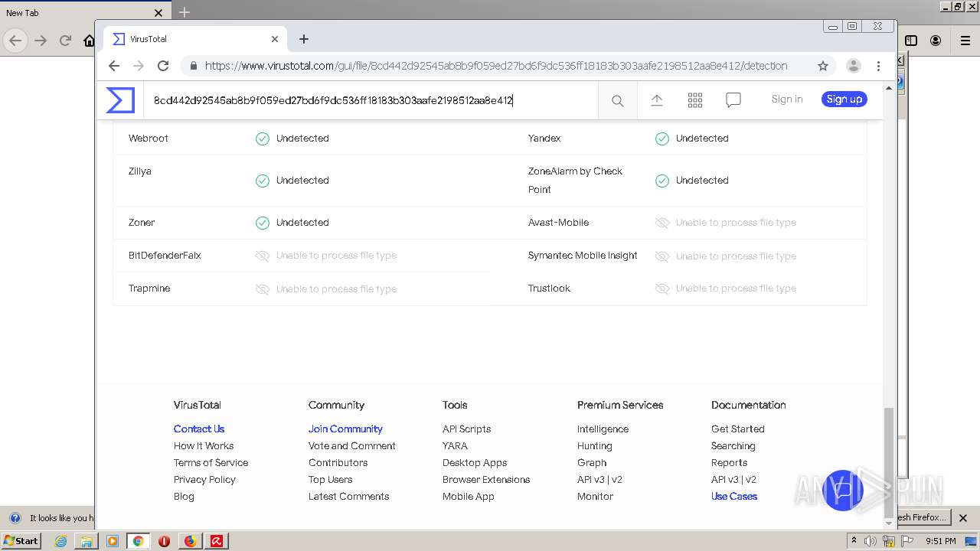Open Chrome profile avatar
The image size is (980, 551).
pos(854,66)
